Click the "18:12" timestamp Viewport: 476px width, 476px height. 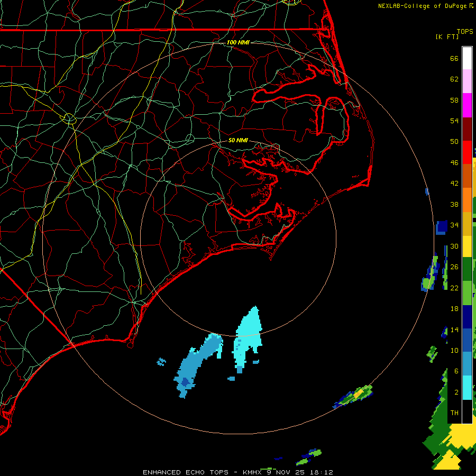pos(322,472)
